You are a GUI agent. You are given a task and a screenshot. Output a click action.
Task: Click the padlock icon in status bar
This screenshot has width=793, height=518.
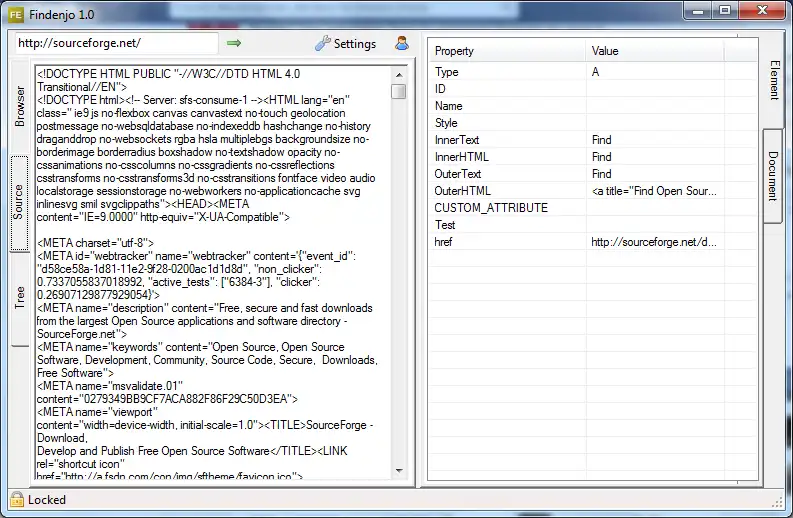[x=17, y=499]
